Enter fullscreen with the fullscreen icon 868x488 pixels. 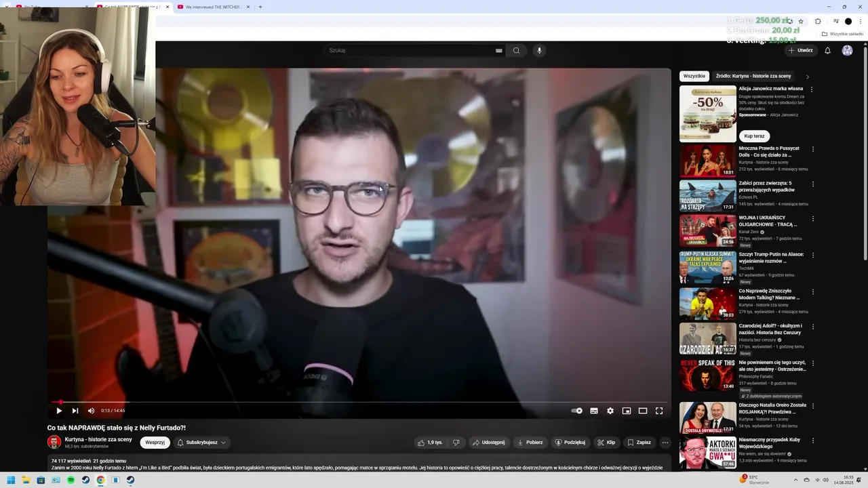(659, 411)
